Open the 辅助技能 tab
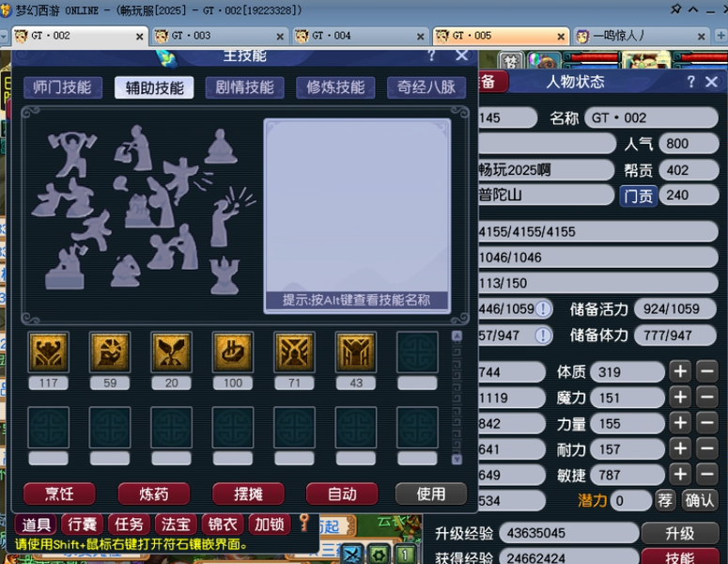 154,87
